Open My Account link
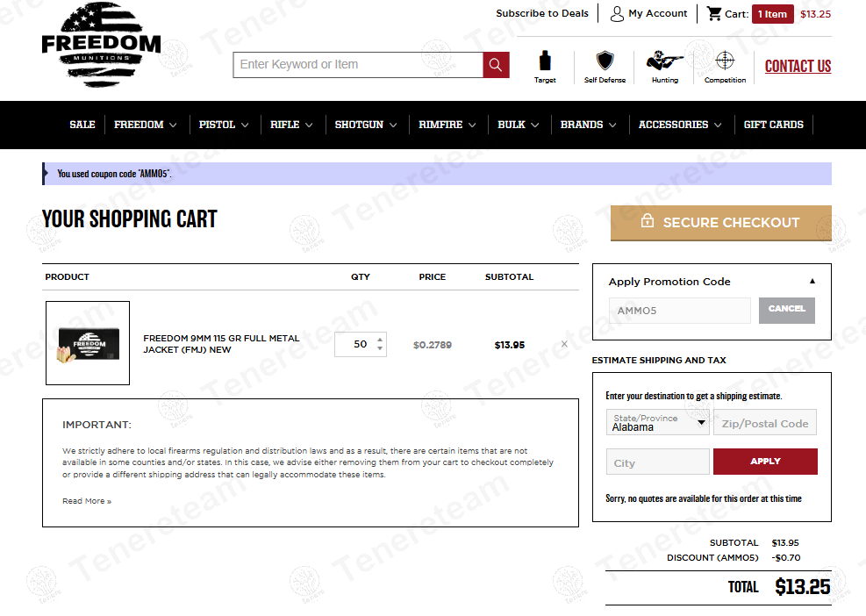The width and height of the screenshot is (866, 616). 648,14
